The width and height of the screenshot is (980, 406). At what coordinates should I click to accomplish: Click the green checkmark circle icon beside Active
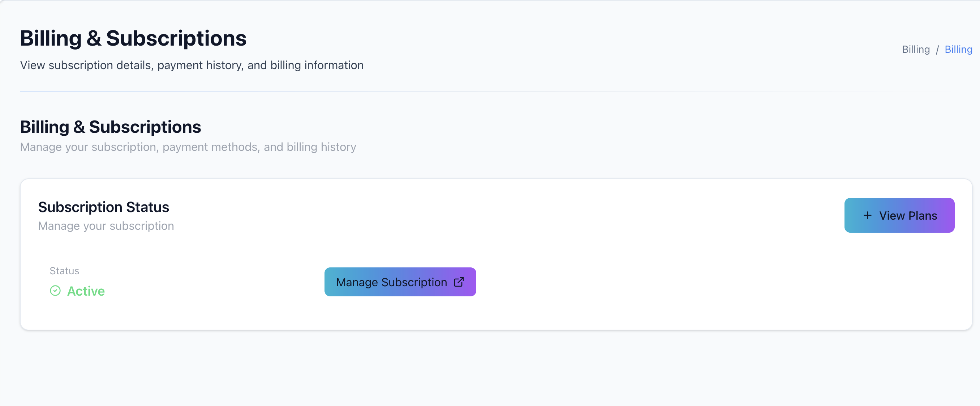55,291
